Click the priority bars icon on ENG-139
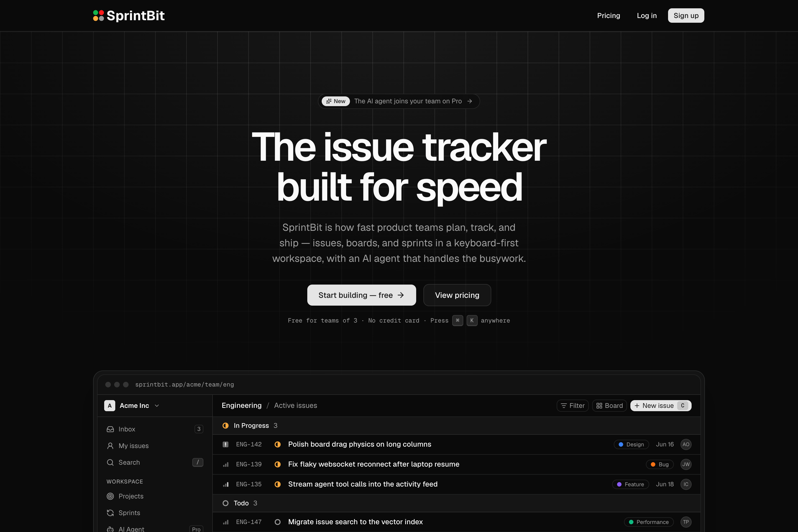This screenshot has height=532, width=798. [x=226, y=464]
